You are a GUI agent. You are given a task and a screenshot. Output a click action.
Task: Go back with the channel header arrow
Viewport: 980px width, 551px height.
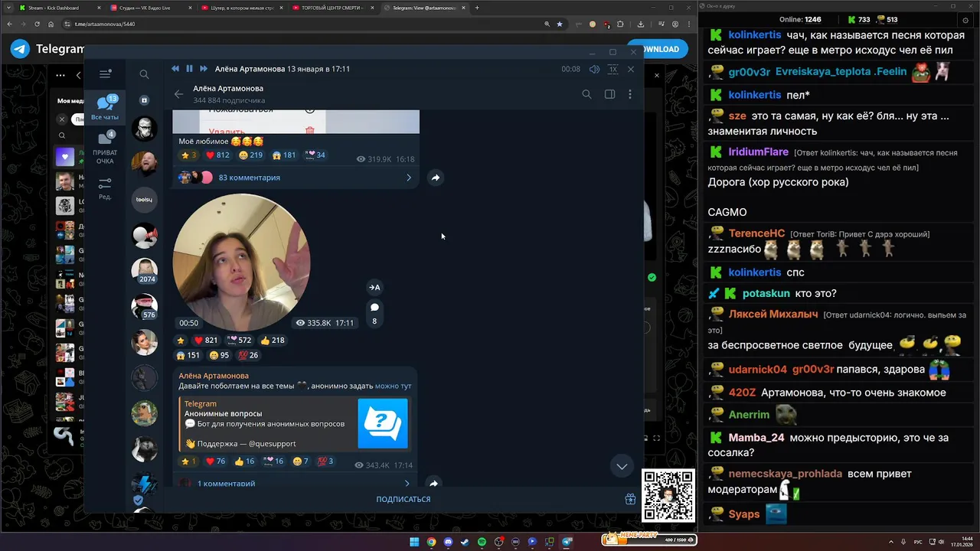click(178, 94)
